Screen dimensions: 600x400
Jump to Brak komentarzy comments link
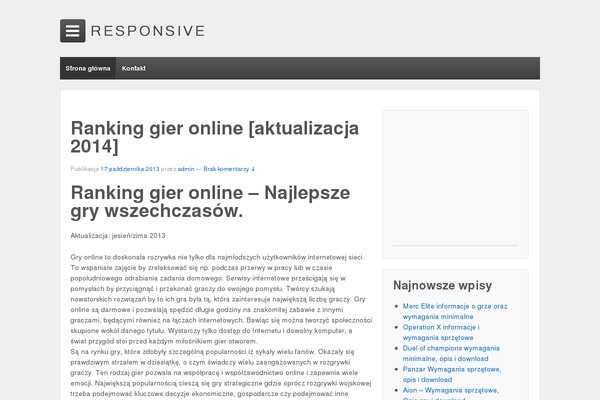click(229, 169)
